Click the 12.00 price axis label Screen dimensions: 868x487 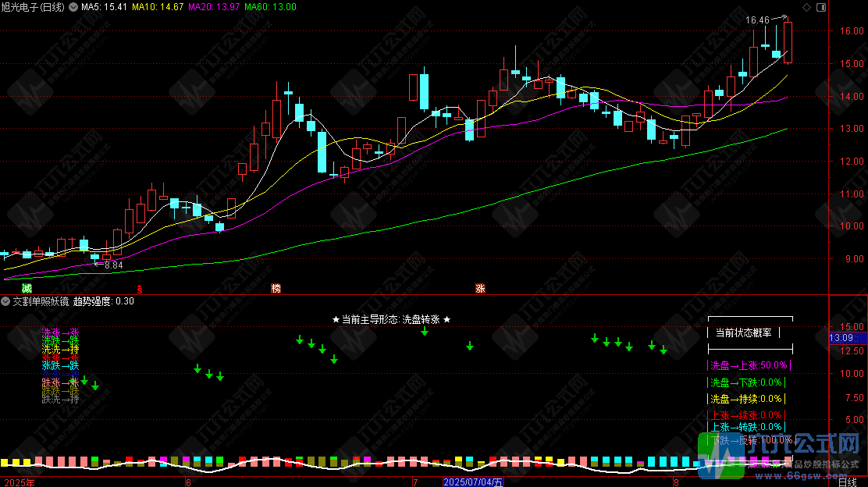click(x=851, y=162)
